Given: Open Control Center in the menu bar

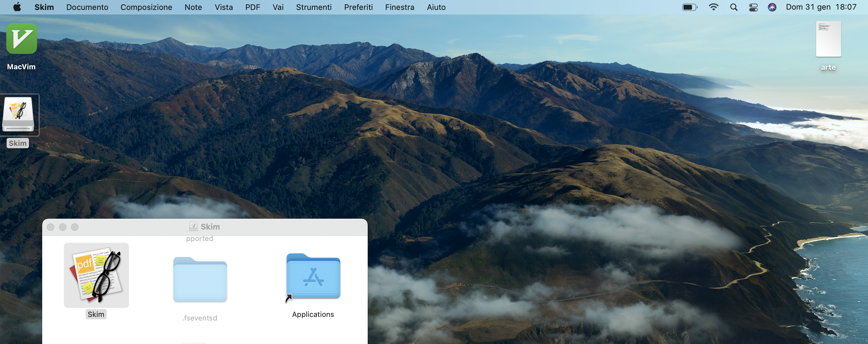Looking at the screenshot, I should 753,7.
